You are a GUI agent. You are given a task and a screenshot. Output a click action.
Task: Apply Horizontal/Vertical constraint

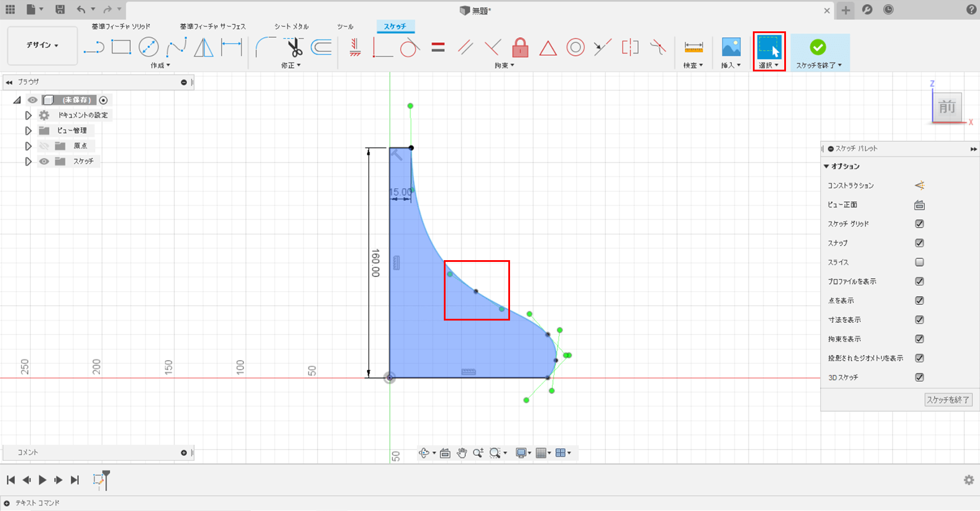(x=355, y=47)
